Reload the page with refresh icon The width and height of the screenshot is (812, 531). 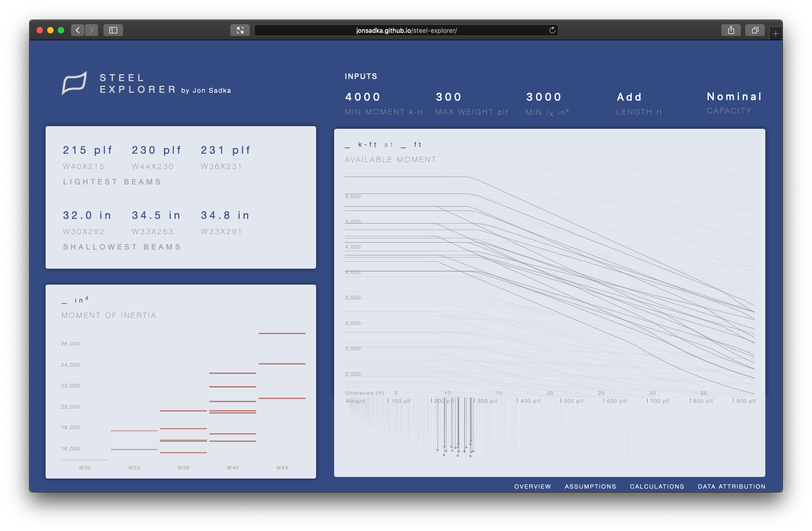coord(552,30)
